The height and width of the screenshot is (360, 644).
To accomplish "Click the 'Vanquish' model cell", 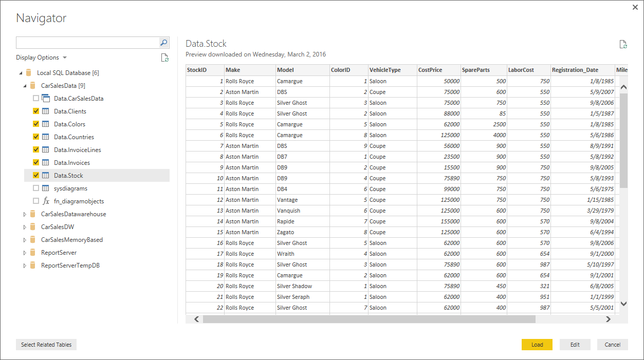I will point(303,211).
